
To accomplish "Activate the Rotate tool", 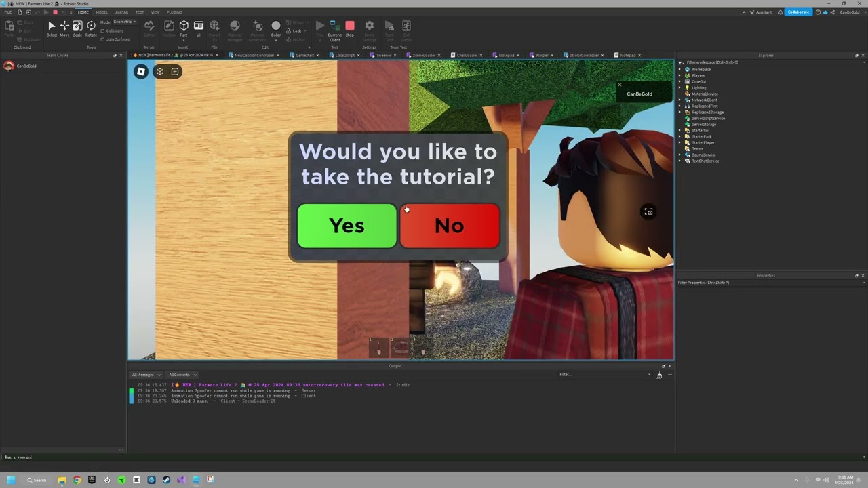I will pyautogui.click(x=91, y=28).
